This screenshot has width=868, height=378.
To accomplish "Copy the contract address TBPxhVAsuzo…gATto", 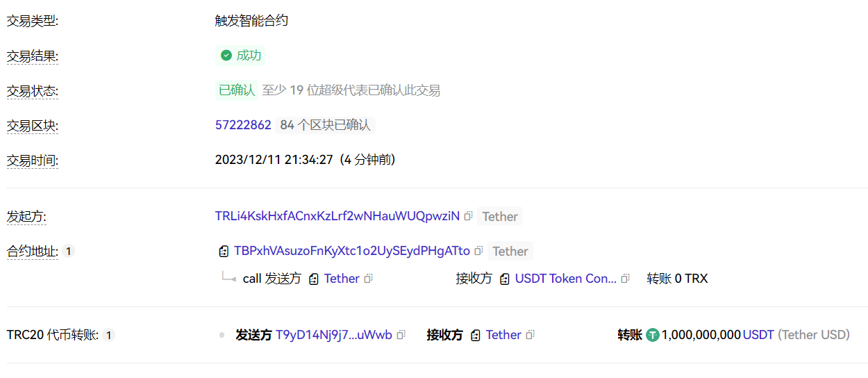I will coord(479,251).
